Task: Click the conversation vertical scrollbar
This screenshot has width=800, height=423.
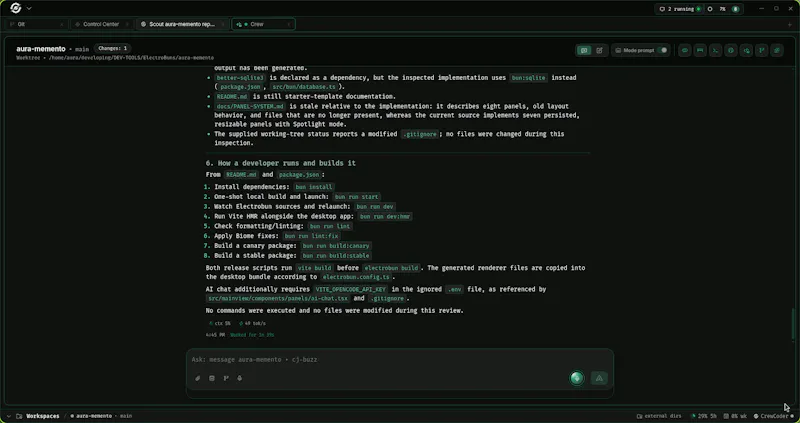Action: 793,324
